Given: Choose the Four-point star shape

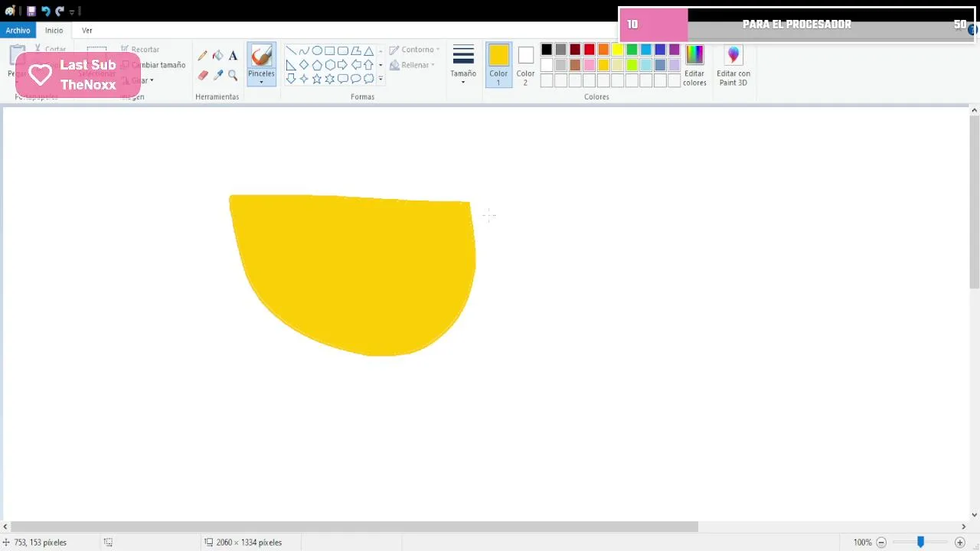Looking at the screenshot, I should click(304, 78).
